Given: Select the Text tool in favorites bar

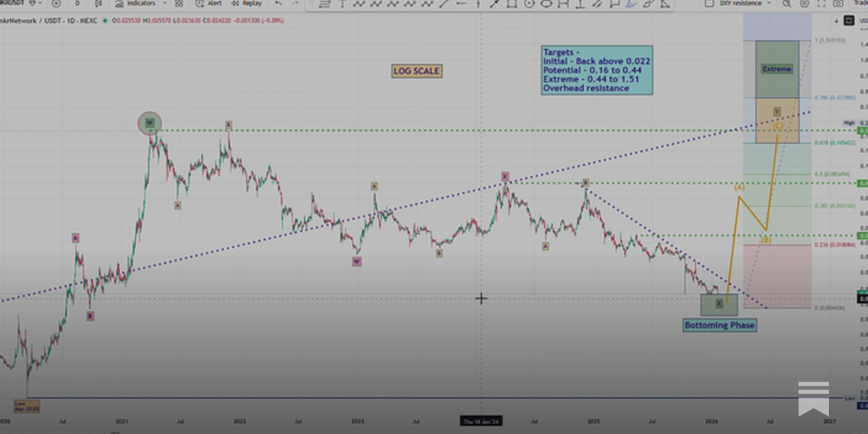Looking at the screenshot, I should (342, 4).
